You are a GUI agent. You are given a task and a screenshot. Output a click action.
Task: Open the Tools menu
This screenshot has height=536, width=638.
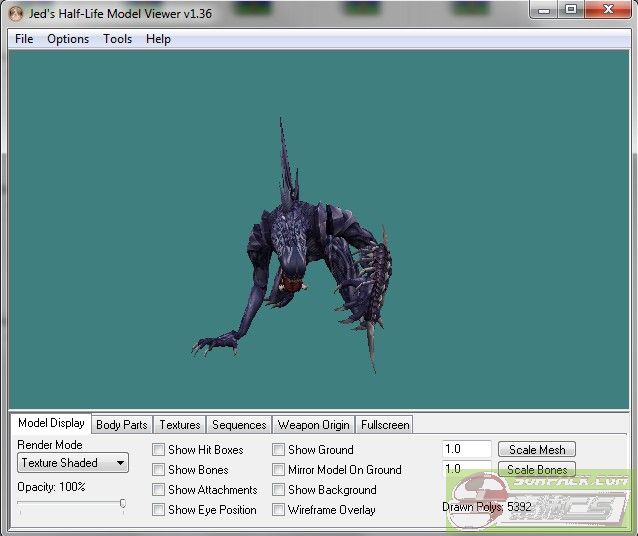[117, 39]
